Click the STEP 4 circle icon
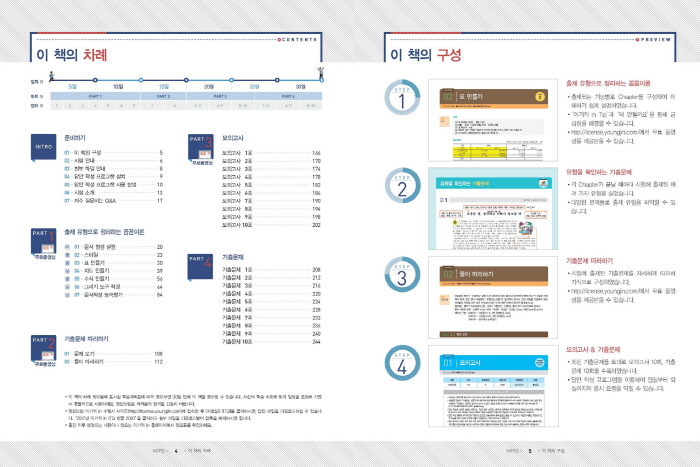The image size is (700, 467). click(x=402, y=363)
